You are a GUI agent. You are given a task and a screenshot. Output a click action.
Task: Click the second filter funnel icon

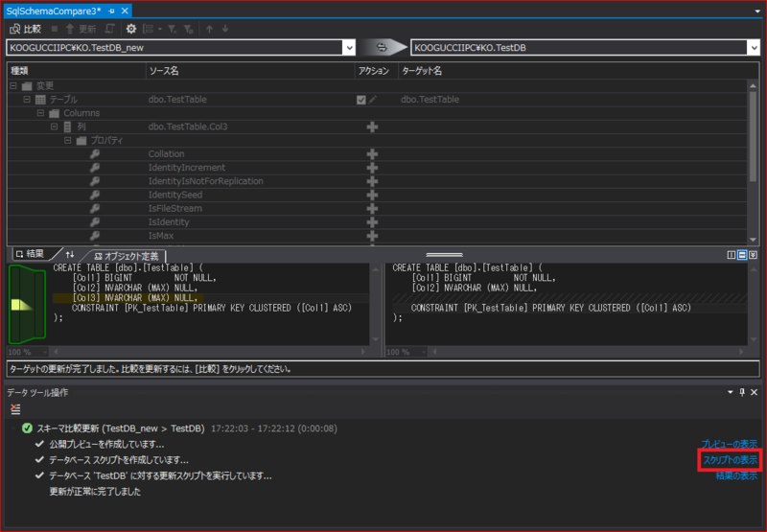pos(188,29)
